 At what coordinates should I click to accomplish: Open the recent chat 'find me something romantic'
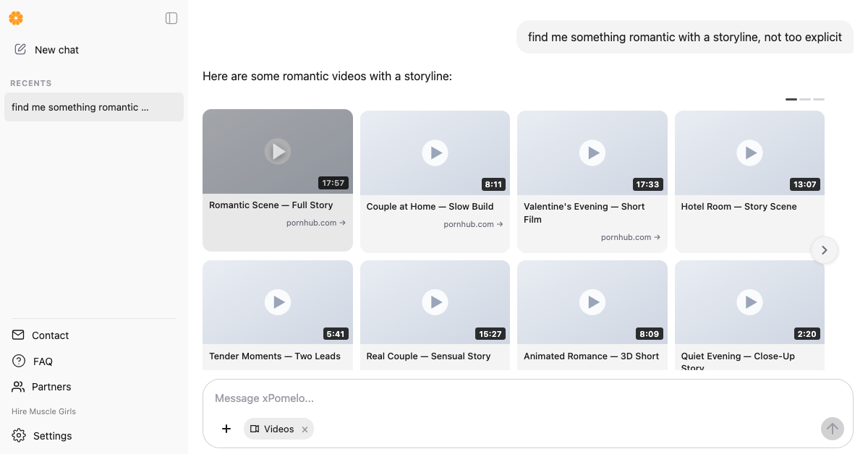tap(94, 107)
